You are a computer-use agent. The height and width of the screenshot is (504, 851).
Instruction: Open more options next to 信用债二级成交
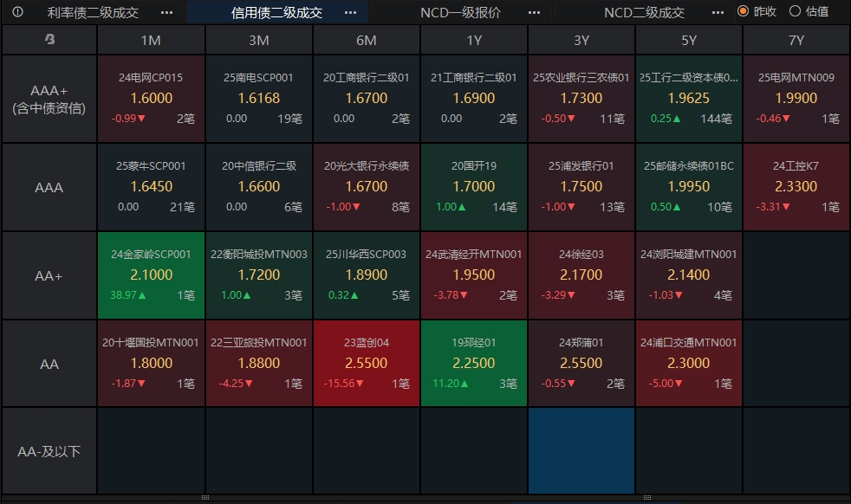(x=351, y=12)
